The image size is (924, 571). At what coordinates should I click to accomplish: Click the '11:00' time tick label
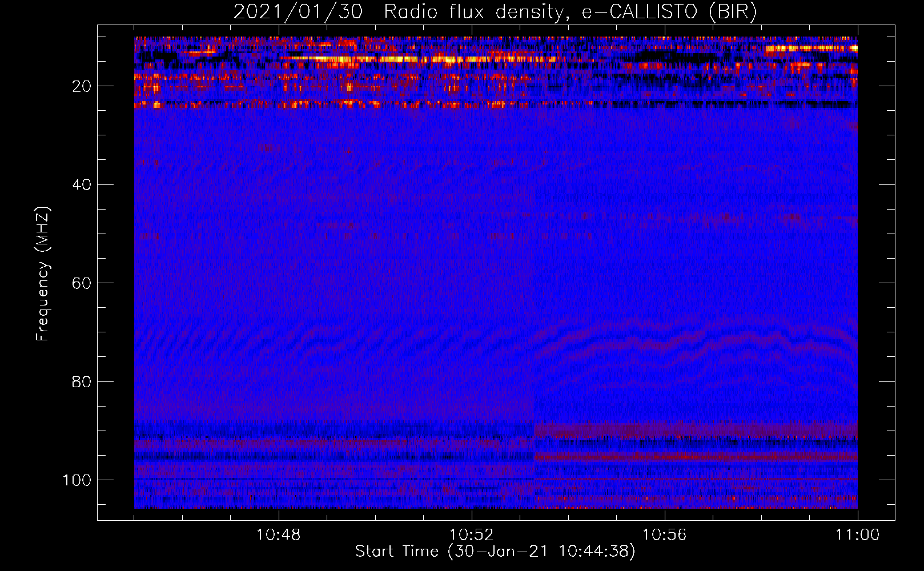[857, 535]
